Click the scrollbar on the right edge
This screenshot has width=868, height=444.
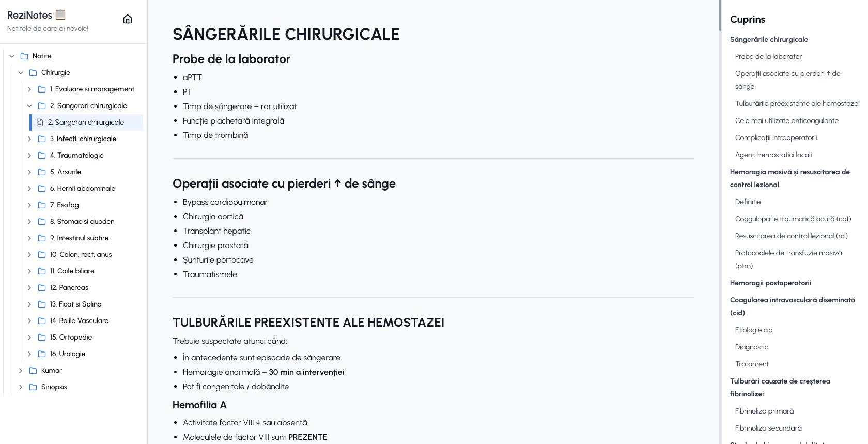(720, 16)
